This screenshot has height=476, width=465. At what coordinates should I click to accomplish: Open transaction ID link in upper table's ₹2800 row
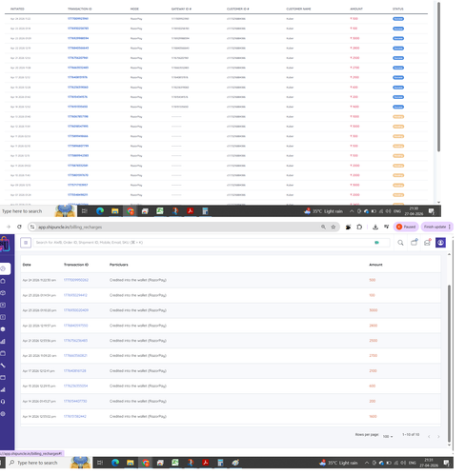pos(78,48)
